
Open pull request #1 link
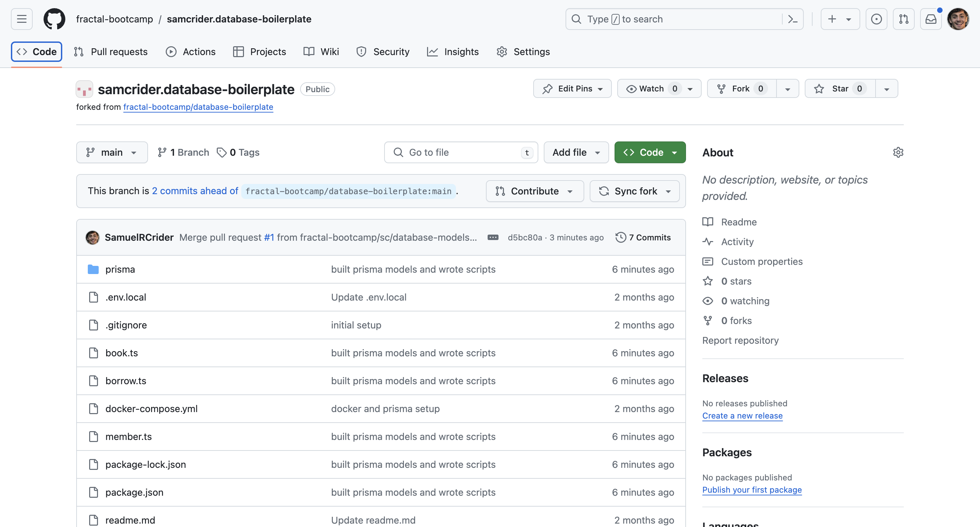[269, 237]
